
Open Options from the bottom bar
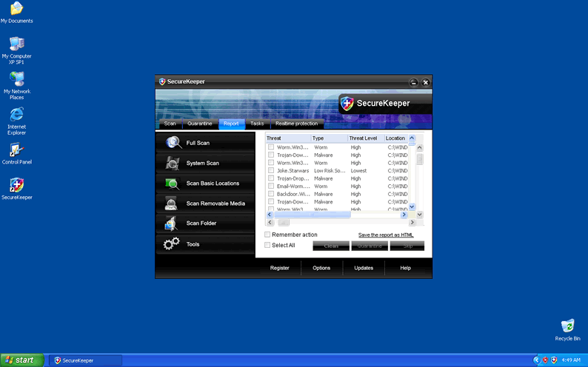point(321,268)
